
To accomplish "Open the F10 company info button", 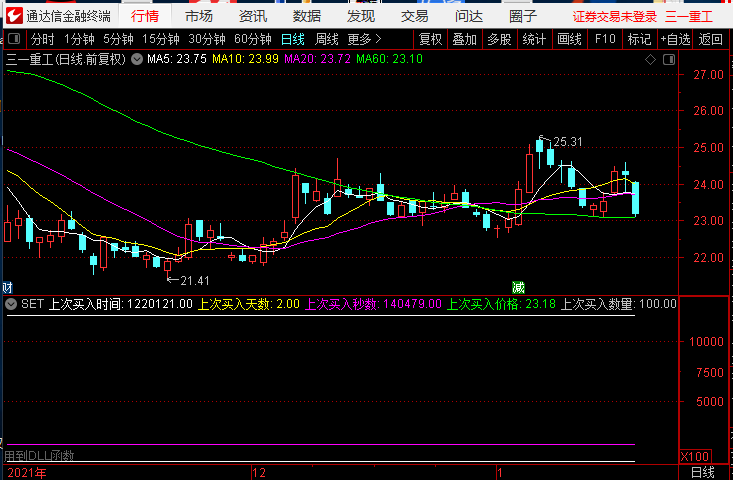I will pos(604,40).
